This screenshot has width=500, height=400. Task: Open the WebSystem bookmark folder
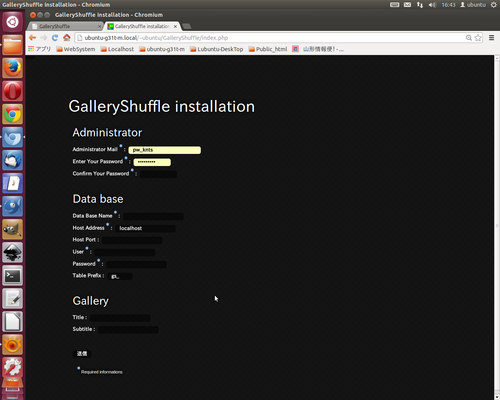[76, 49]
